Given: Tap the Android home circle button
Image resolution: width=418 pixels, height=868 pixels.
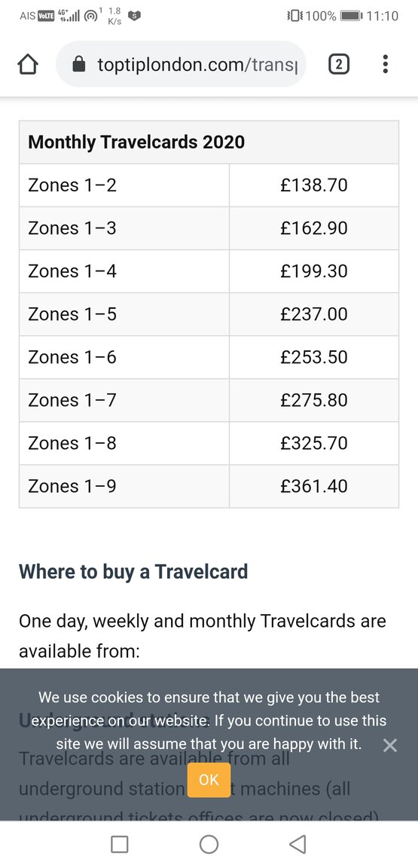Looking at the screenshot, I should 209,844.
